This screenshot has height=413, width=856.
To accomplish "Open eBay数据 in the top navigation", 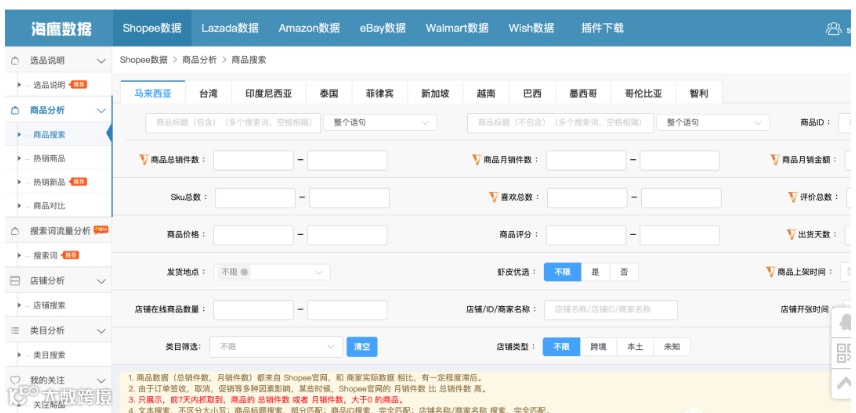I will (383, 28).
